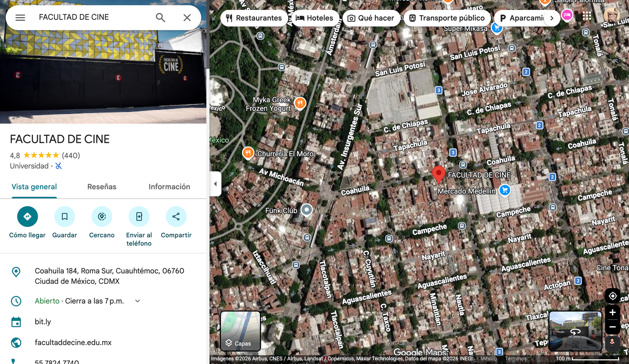
Task: Click the México link in map footer
Action: click(489, 359)
